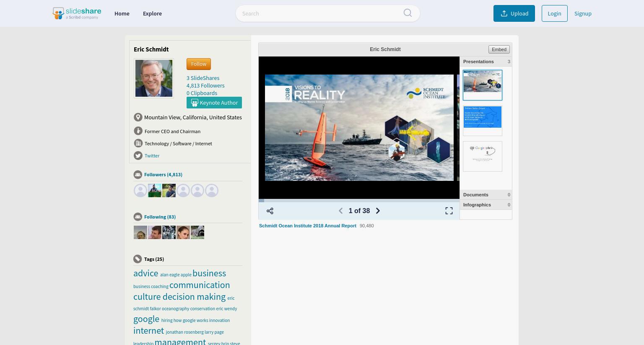This screenshot has height=345, width=644.
Task: Open the Home navigation item
Action: [122, 13]
